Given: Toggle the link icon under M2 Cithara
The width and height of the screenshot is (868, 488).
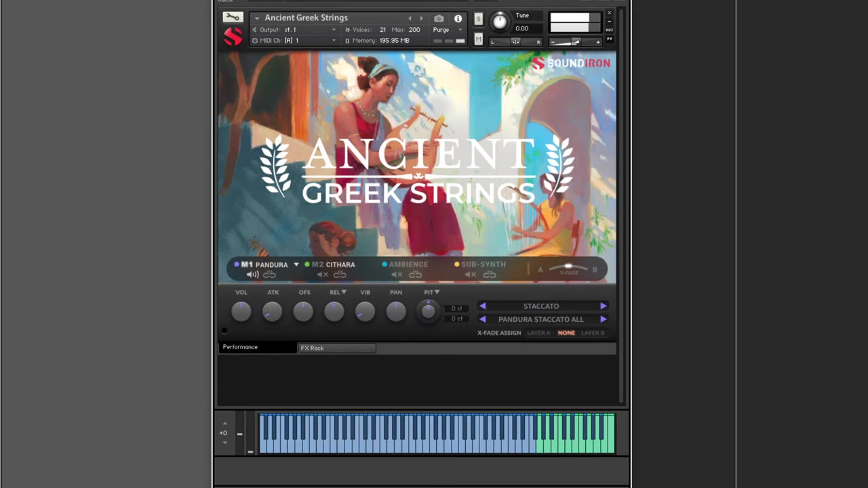Looking at the screenshot, I should (340, 274).
